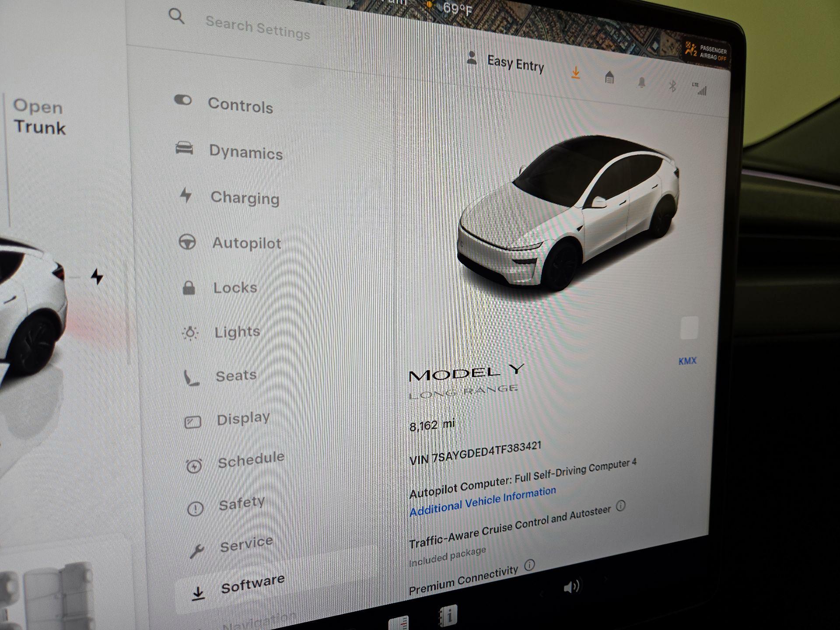Click the Dynamics car icon
Screen dimensions: 840x630
pos(184,148)
